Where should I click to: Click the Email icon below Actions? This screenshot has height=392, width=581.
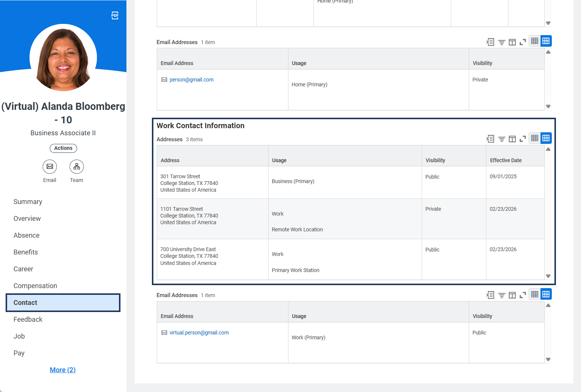[x=49, y=167]
